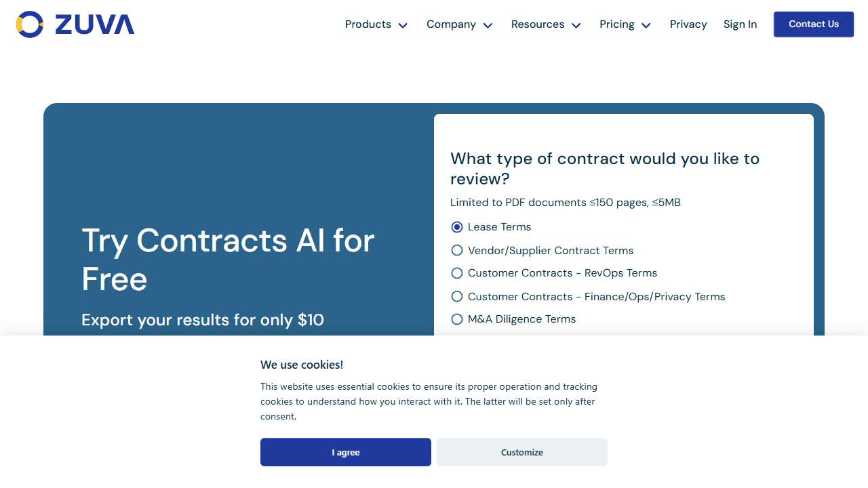Select Customer Contracts - RevOps Terms option
Image resolution: width=868 pixels, height=488 pixels.
pos(457,273)
